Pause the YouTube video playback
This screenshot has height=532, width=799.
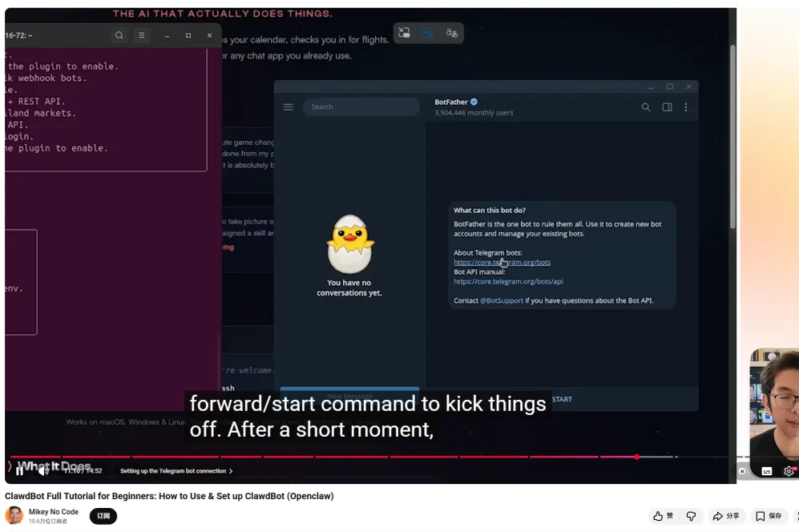tap(19, 471)
